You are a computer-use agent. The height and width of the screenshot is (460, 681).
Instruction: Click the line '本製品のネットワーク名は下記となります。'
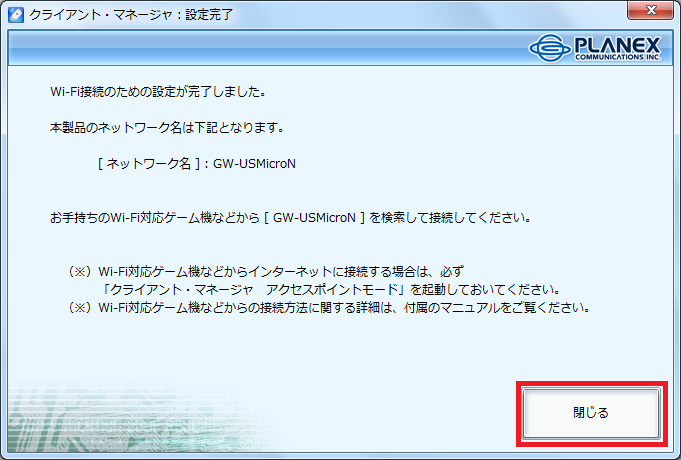[168, 128]
